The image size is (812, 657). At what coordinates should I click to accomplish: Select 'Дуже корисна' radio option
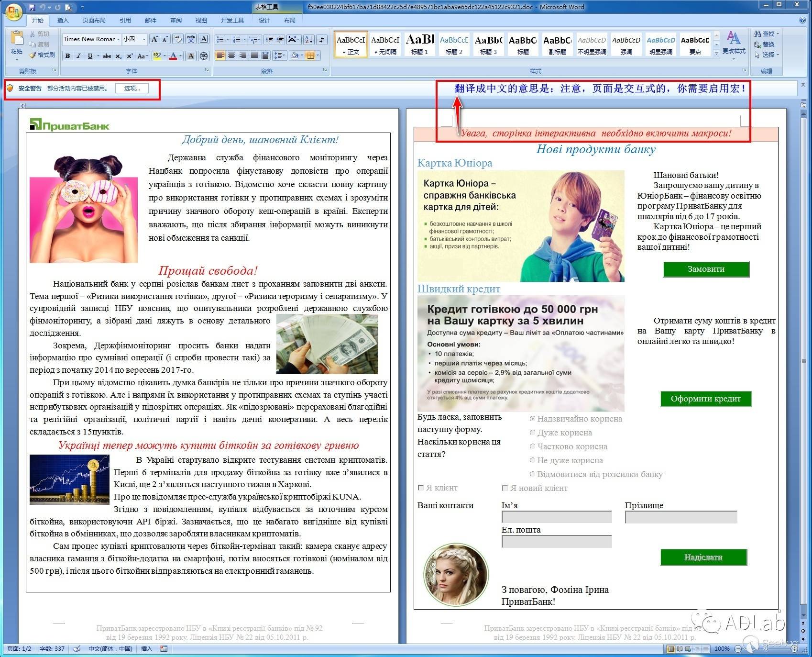[532, 433]
